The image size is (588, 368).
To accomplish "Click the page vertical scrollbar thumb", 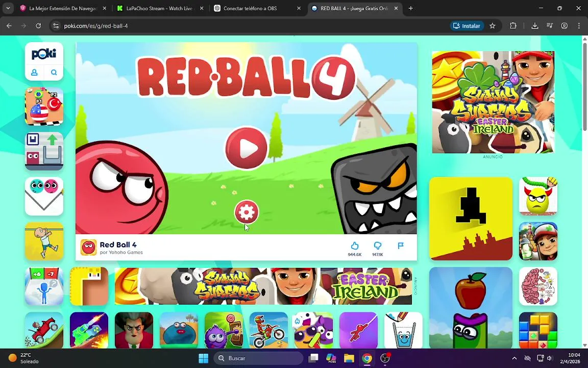I will (x=584, y=86).
